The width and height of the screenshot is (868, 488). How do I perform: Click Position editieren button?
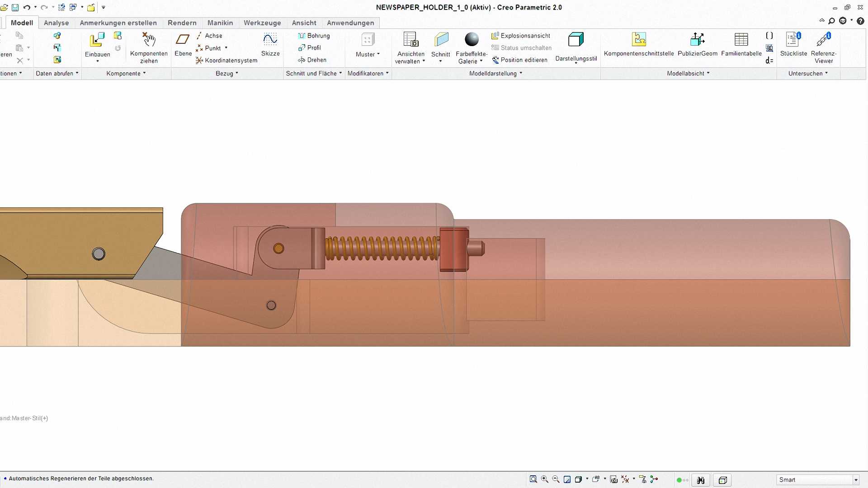[519, 60]
